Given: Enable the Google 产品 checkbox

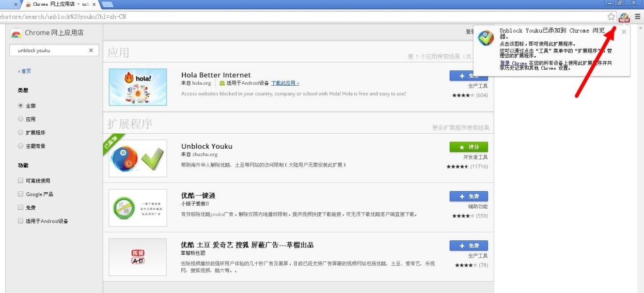Looking at the screenshot, I should click(21, 194).
